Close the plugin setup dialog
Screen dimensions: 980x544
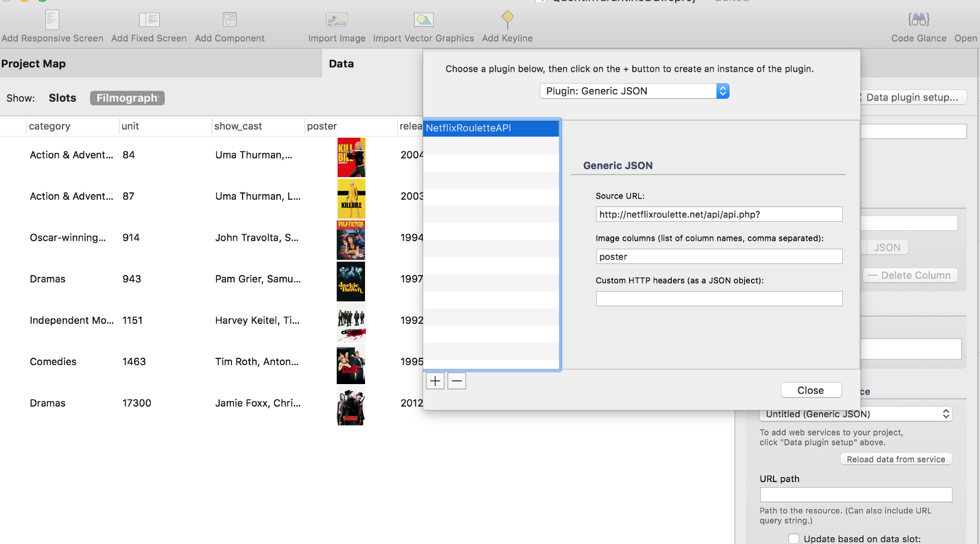810,390
